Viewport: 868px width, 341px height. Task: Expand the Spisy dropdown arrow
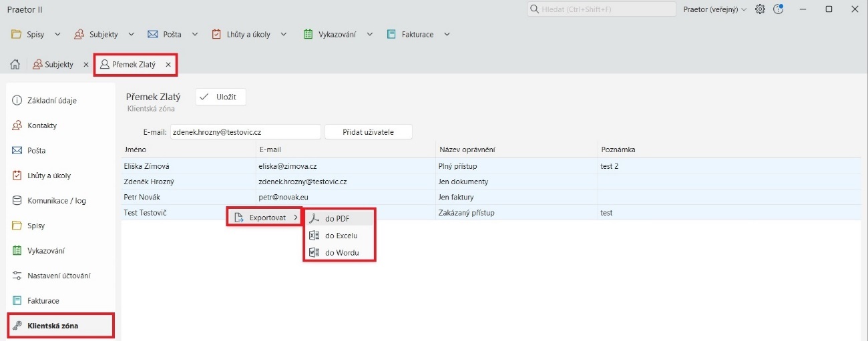(57, 34)
